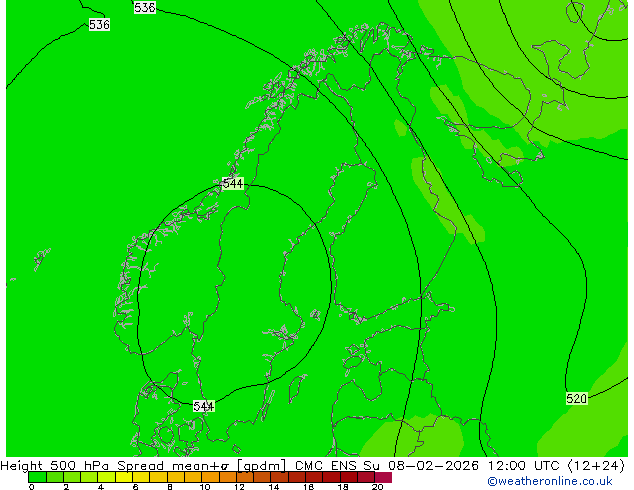The width and height of the screenshot is (634, 490).
Task: Click the lower 544 contour label
Action: [203, 406]
